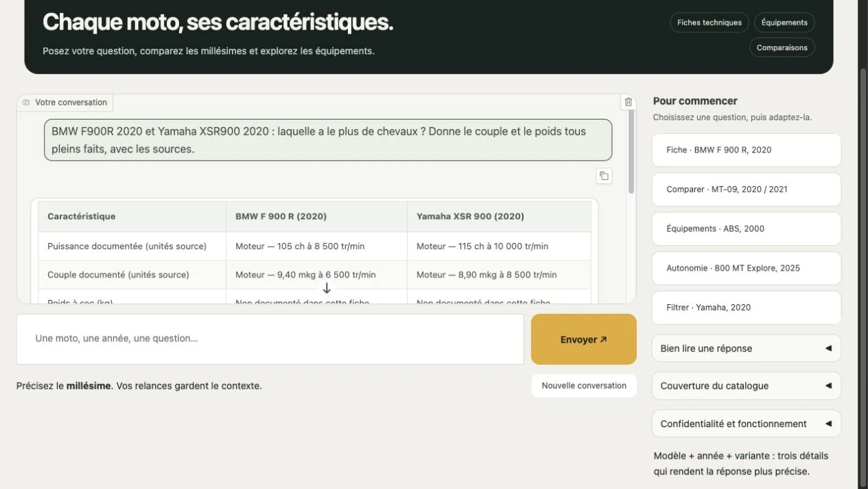Open the "Votre conversation" tab
Viewport: 868px width, 489px height.
[65, 102]
